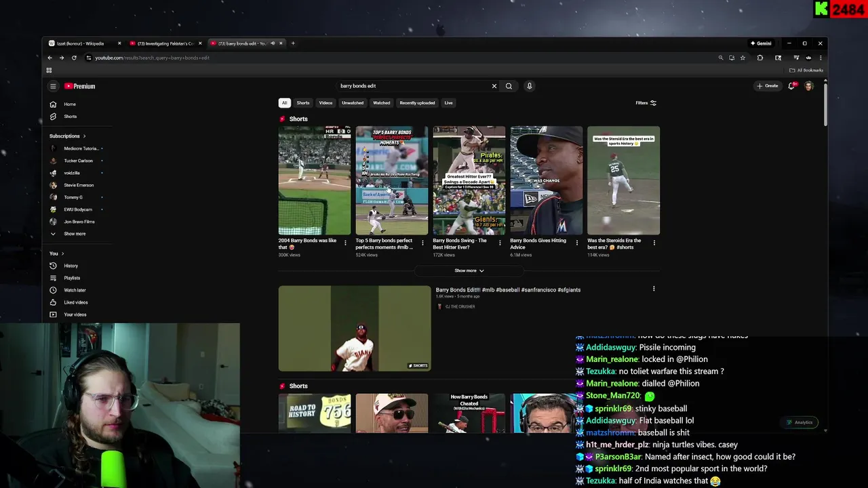The width and height of the screenshot is (868, 488).
Task: Select the Watched filter chip
Action: tap(382, 103)
